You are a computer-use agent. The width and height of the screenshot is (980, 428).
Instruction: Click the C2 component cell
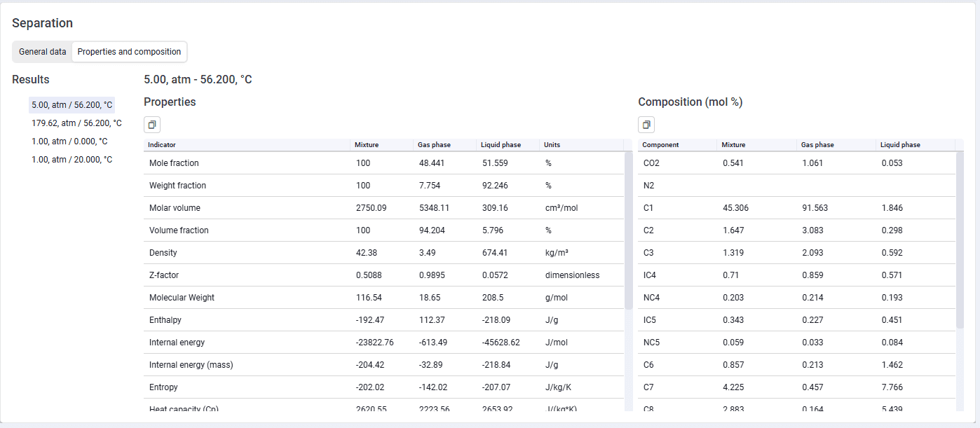point(678,230)
